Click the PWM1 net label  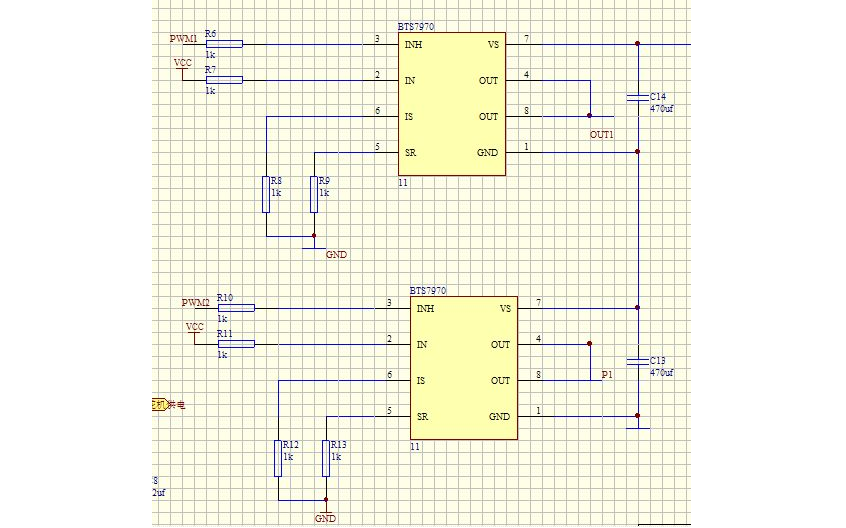(183, 39)
